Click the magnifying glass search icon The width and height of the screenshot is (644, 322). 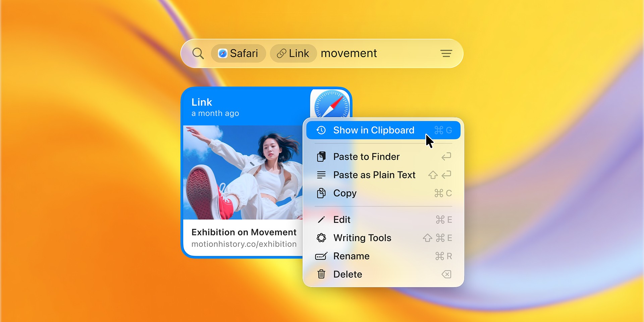pyautogui.click(x=198, y=53)
